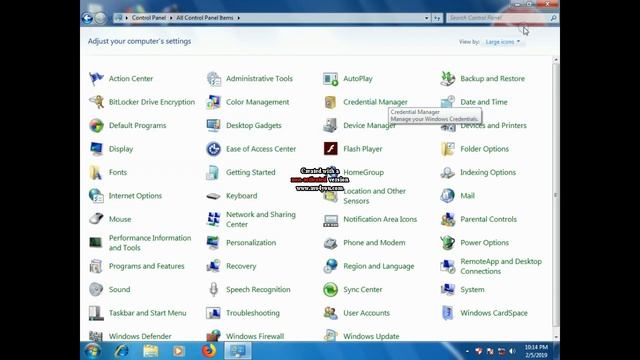Viewport: 640px width, 360px height.
Task: Open the Display icon
Action: coord(96,149)
